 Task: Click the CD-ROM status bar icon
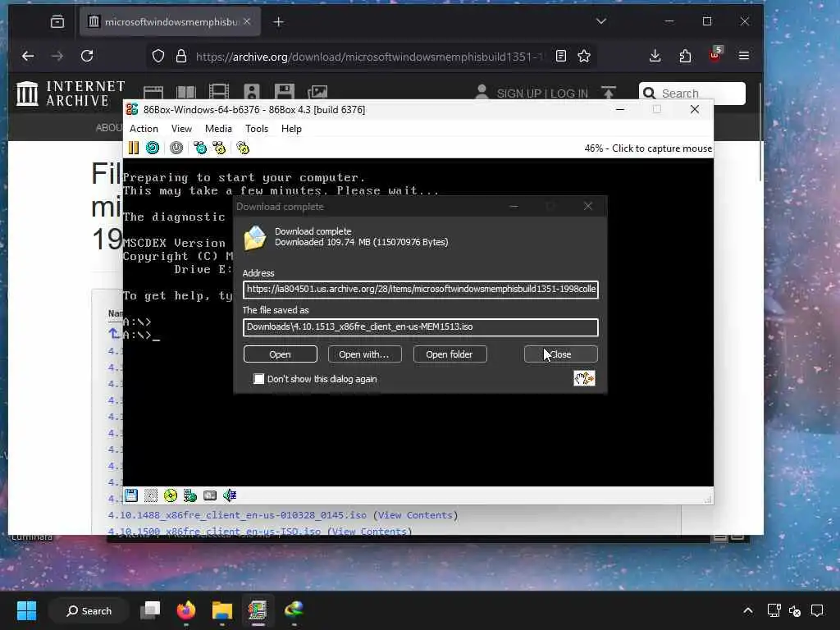click(x=171, y=495)
